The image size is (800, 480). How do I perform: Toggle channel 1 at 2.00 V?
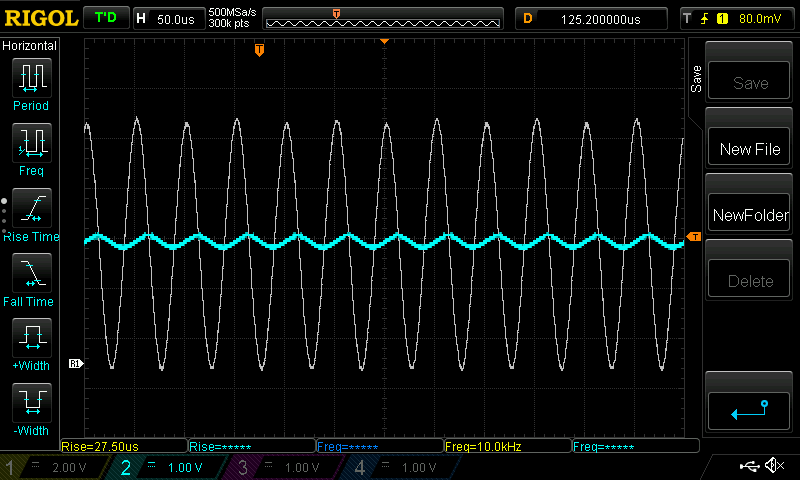point(55,468)
